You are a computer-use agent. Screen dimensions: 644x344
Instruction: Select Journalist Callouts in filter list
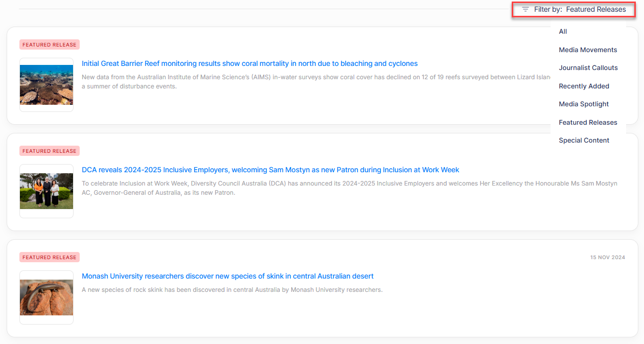[588, 68]
